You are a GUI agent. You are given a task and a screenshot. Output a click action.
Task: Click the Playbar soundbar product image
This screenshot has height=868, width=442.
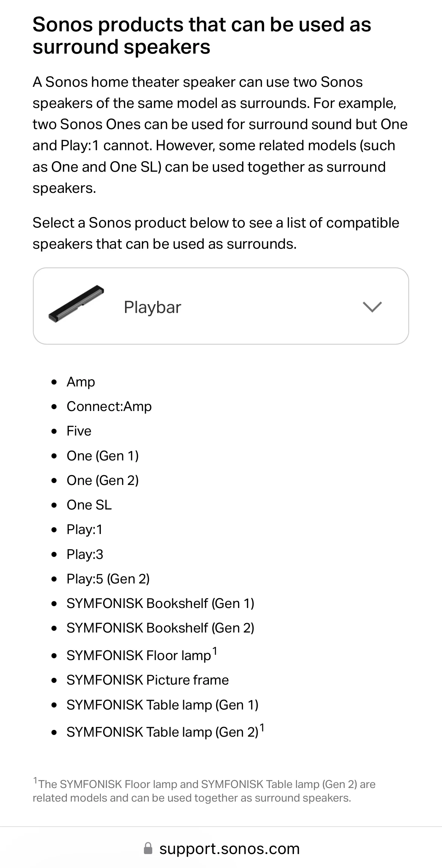point(76,304)
